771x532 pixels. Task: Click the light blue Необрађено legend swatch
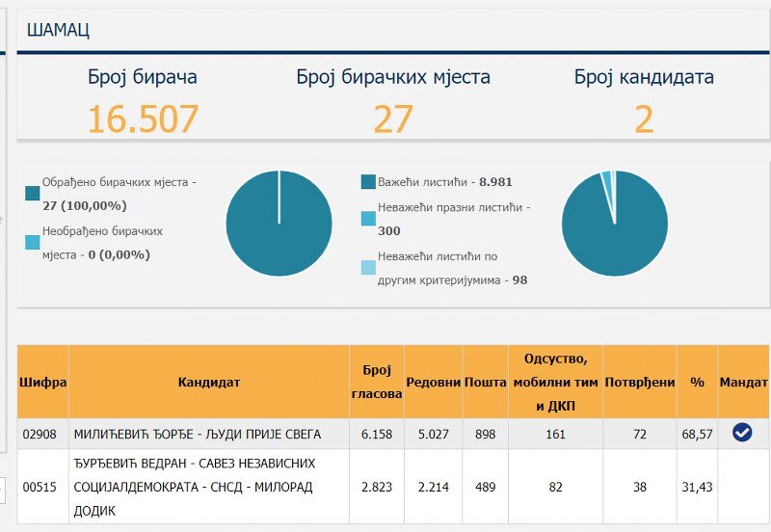33,242
